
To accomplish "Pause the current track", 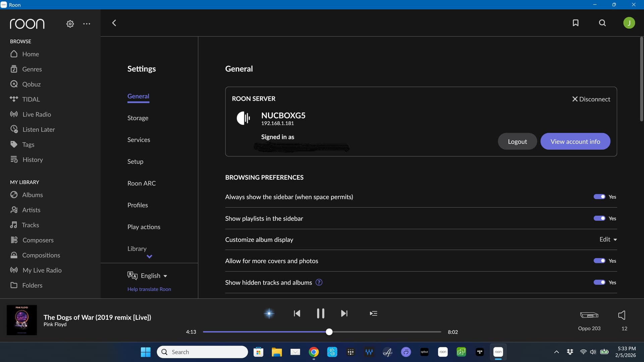I will click(320, 313).
